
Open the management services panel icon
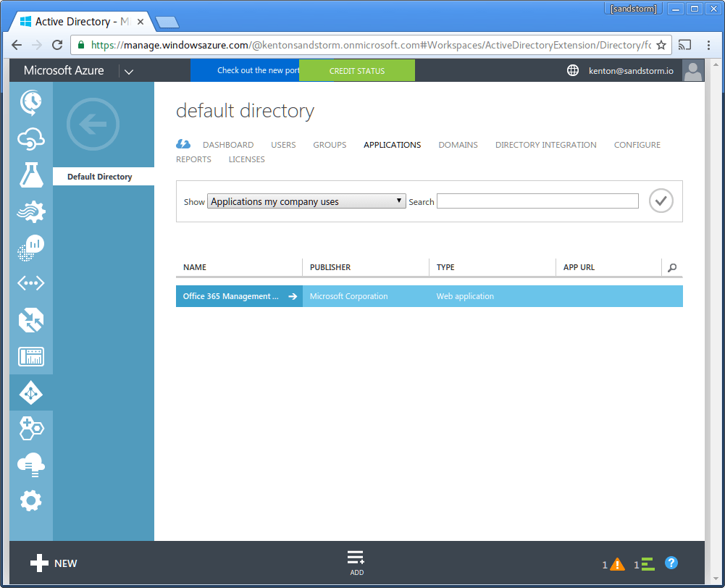click(x=31, y=356)
